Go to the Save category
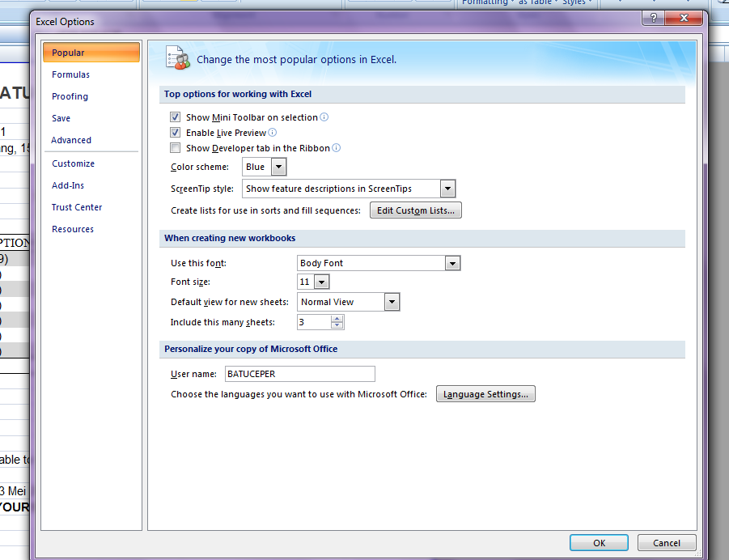Viewport: 729px width, 560px height. click(x=61, y=118)
